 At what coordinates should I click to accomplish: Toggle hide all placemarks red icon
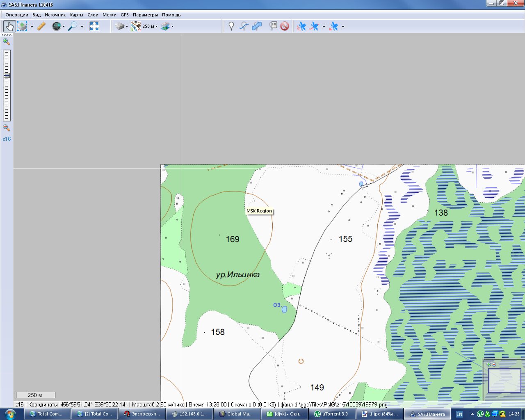click(x=285, y=27)
